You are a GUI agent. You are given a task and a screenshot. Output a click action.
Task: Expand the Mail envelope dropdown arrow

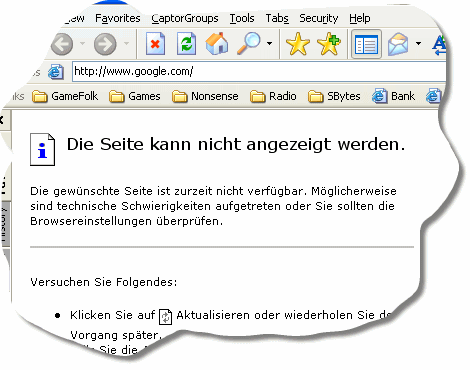tap(418, 43)
